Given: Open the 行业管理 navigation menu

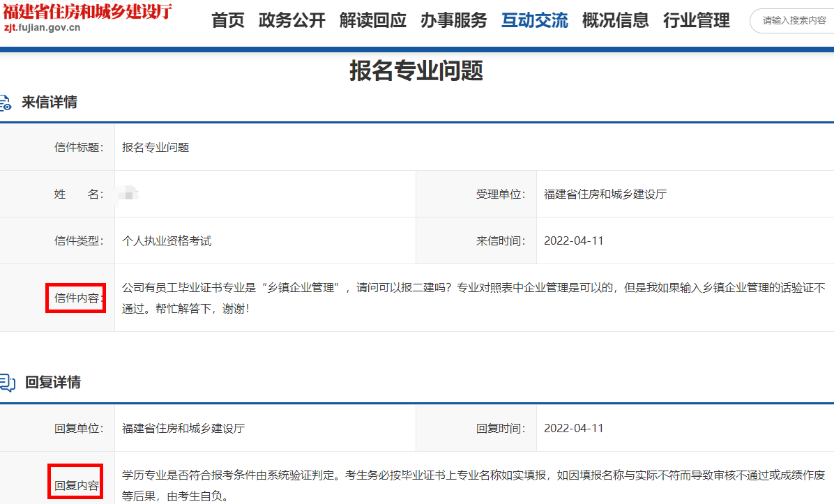Looking at the screenshot, I should (696, 21).
